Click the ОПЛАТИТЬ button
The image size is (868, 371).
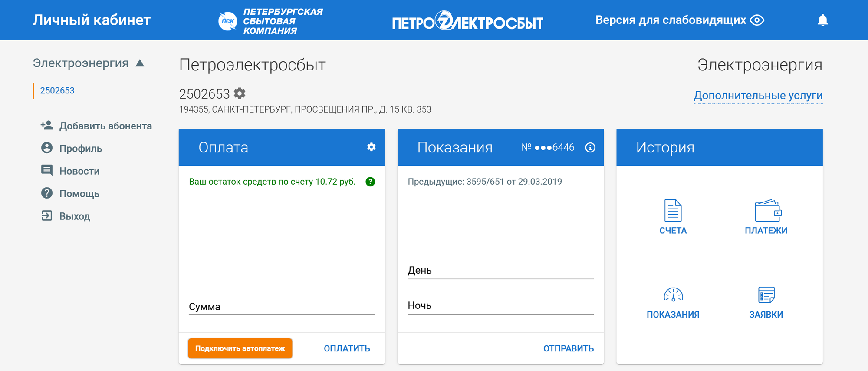tap(347, 348)
